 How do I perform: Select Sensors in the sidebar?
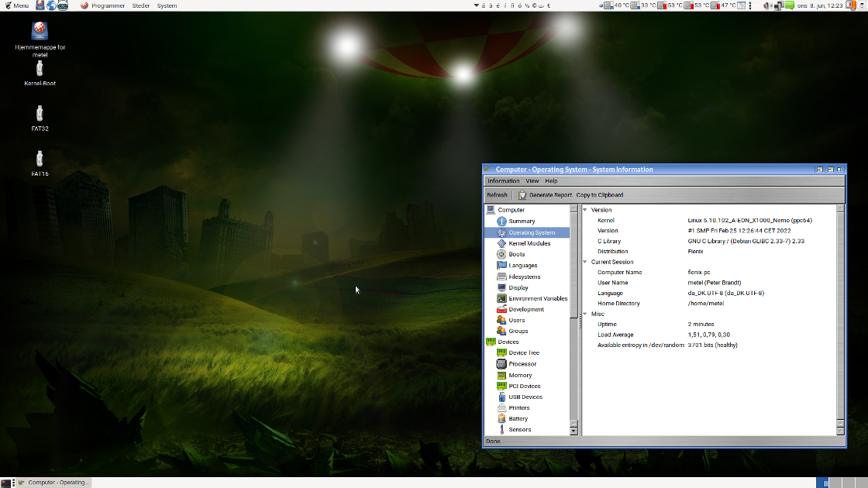point(519,429)
